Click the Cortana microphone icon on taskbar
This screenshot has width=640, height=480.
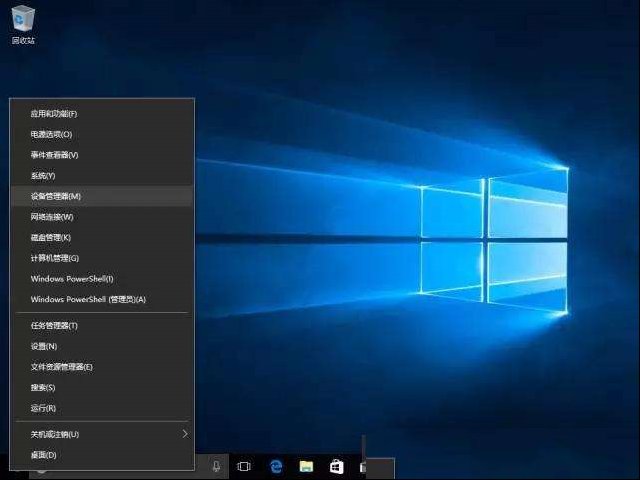[x=216, y=466]
